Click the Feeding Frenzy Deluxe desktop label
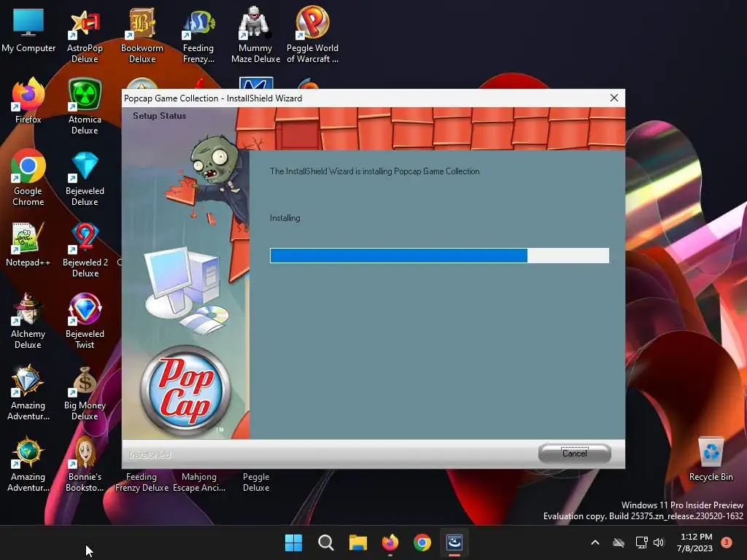 click(142, 482)
